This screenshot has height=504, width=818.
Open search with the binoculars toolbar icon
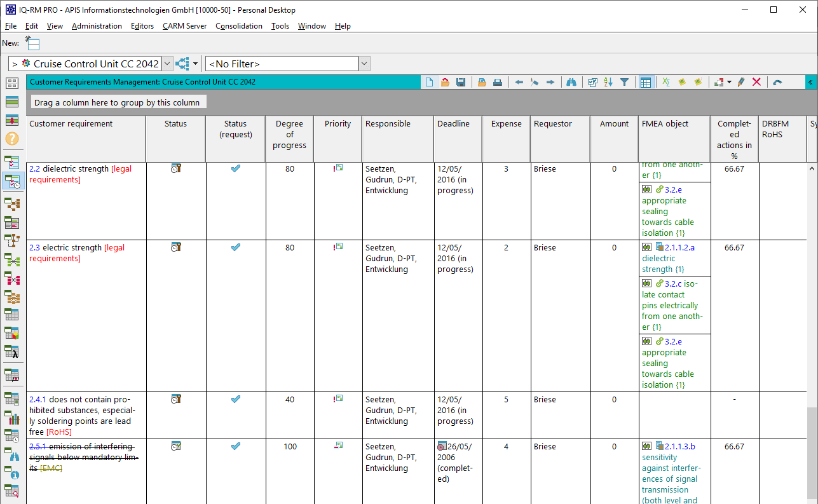(x=571, y=82)
